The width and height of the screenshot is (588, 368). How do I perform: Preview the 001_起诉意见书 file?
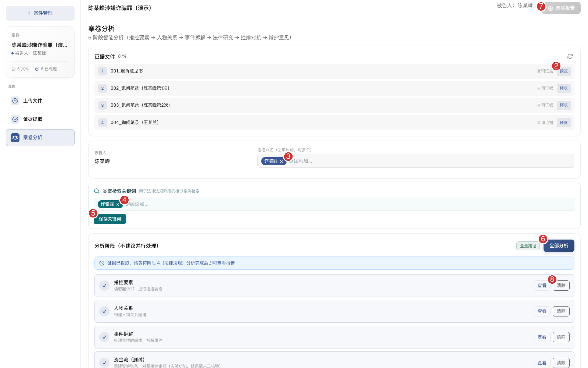click(x=564, y=71)
